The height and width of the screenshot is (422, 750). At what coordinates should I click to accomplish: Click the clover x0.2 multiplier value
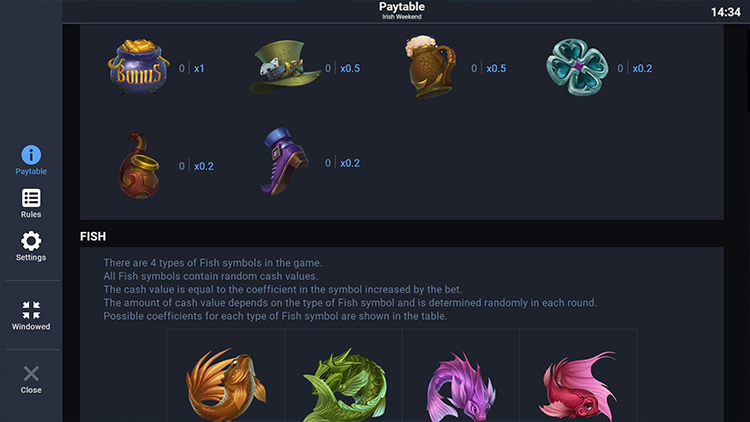tap(642, 69)
